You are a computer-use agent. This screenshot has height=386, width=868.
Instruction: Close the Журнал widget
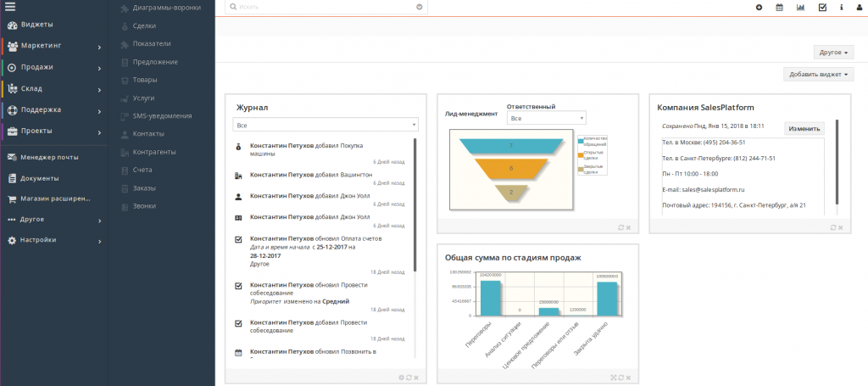click(x=415, y=378)
